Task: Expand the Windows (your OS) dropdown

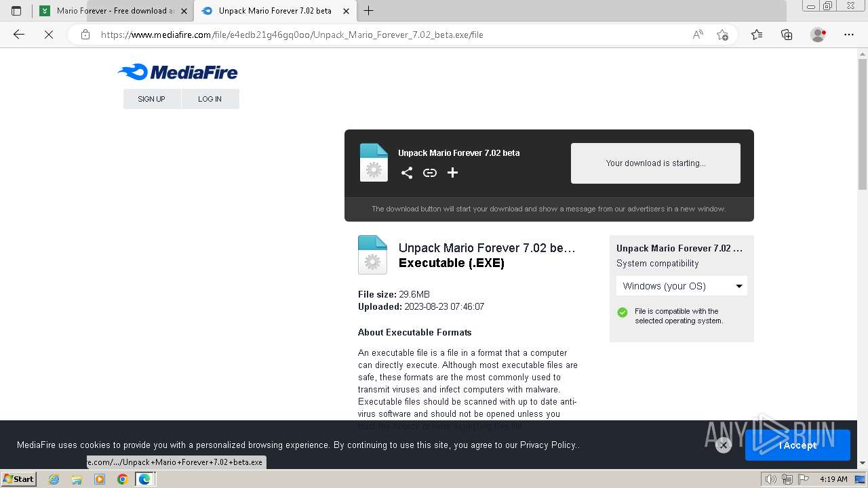Action: [682, 286]
